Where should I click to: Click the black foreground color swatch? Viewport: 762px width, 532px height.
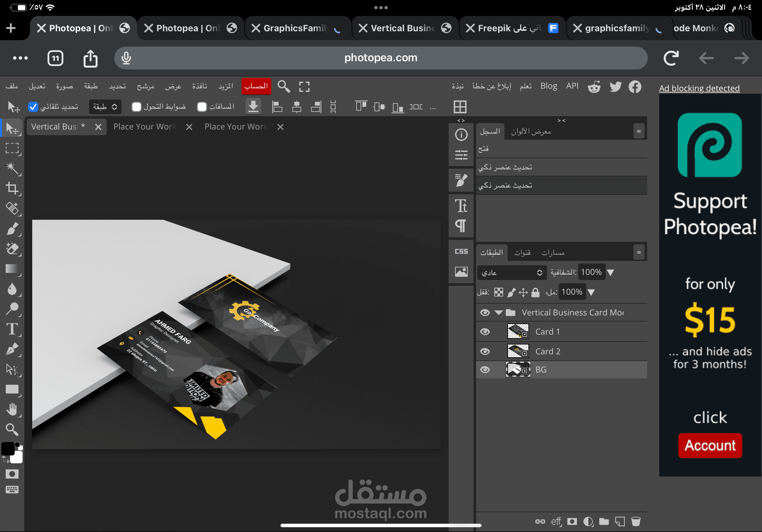(x=8, y=448)
